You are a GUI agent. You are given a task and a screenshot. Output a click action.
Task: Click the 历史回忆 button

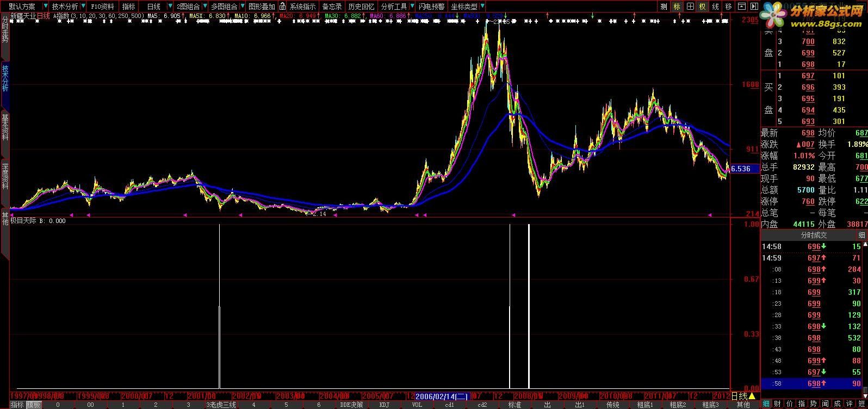361,7
